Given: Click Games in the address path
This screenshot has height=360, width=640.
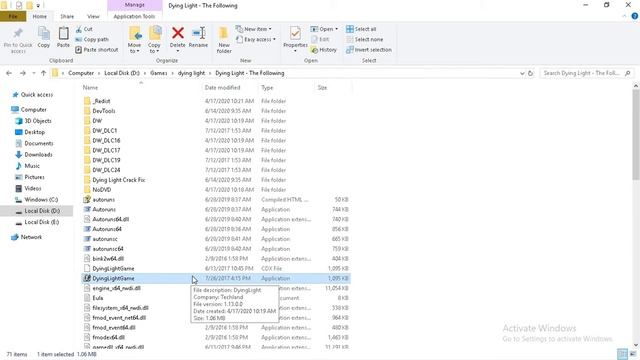Looking at the screenshot, I should (159, 73).
